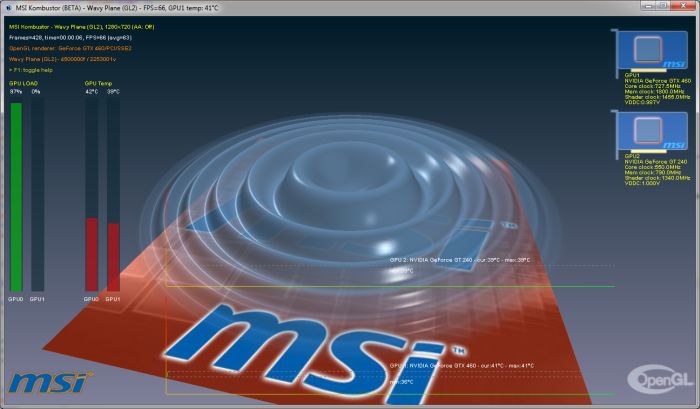700x409 pixels.
Task: Click 'GPU1' label under the load bar
Action: [x=37, y=299]
